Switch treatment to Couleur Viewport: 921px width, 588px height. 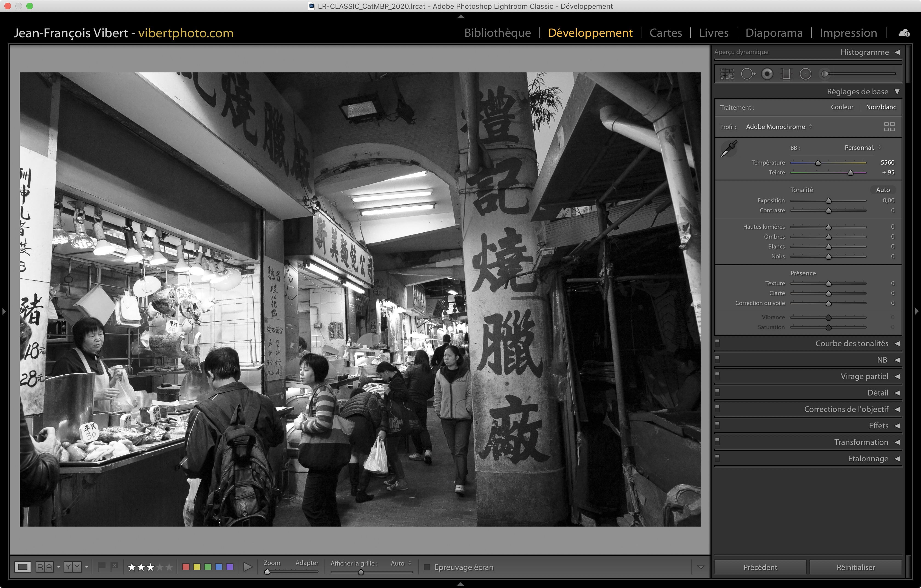tap(842, 107)
